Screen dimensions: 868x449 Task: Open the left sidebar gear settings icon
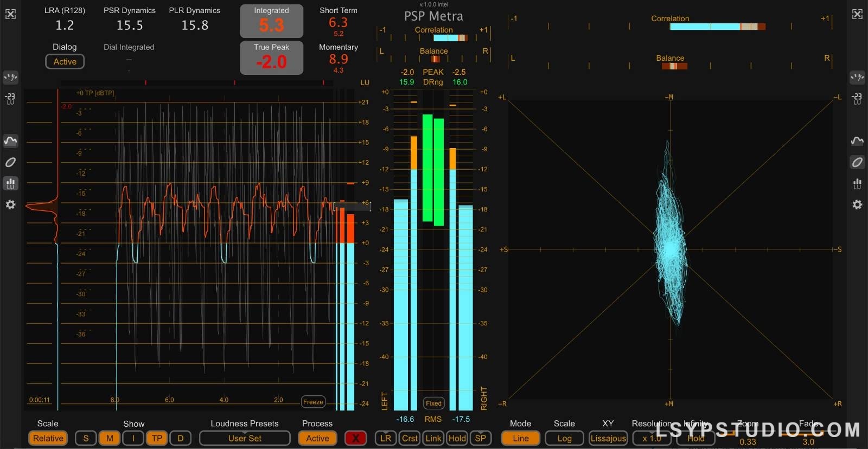pyautogui.click(x=10, y=204)
